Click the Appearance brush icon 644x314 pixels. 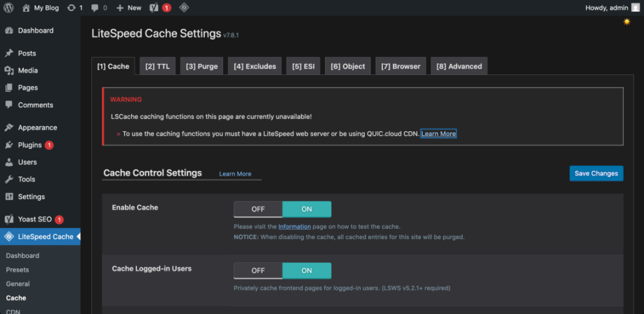coord(9,127)
